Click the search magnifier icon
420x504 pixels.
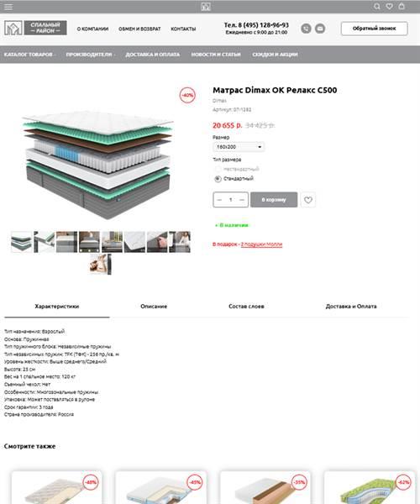point(377,7)
